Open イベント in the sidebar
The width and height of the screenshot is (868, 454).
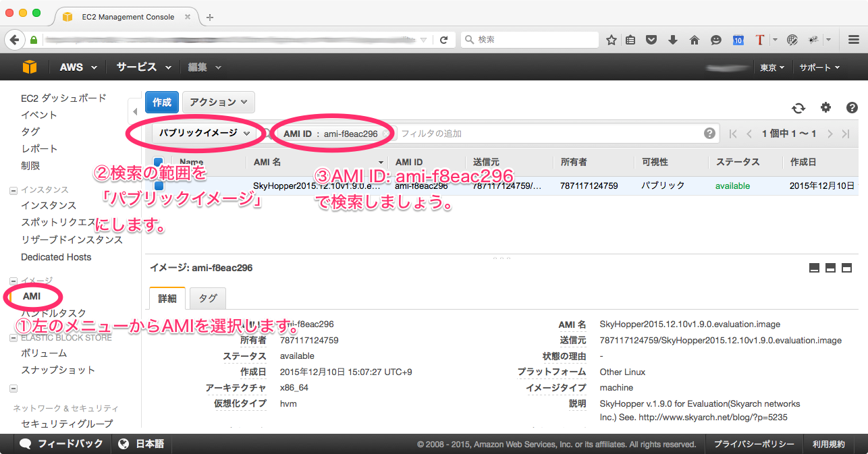click(38, 115)
